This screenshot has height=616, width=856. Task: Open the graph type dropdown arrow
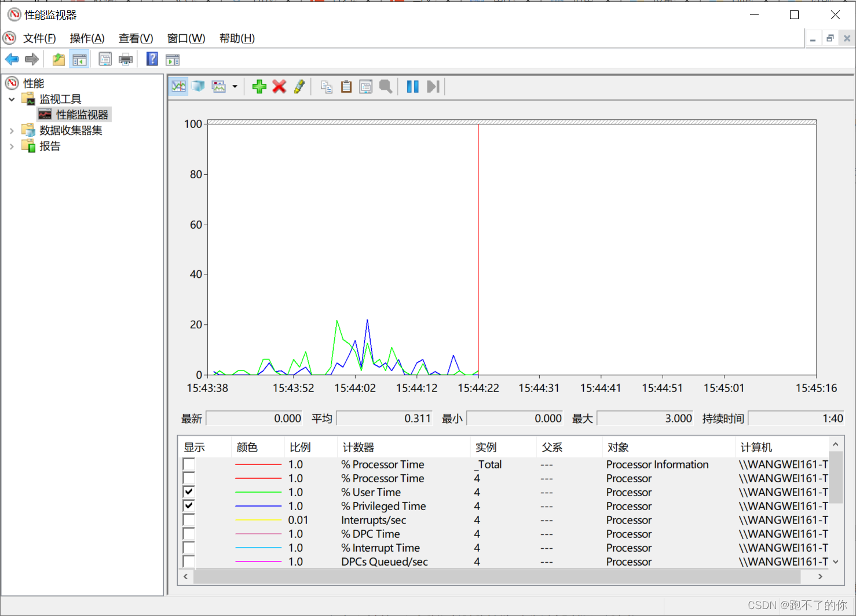235,86
